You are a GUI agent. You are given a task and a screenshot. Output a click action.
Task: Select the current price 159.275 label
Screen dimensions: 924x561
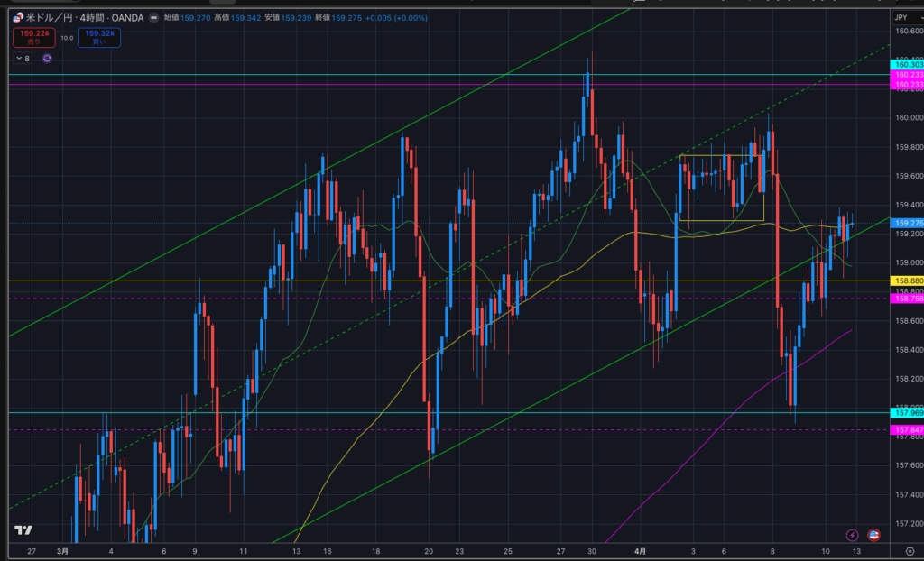[x=905, y=222]
